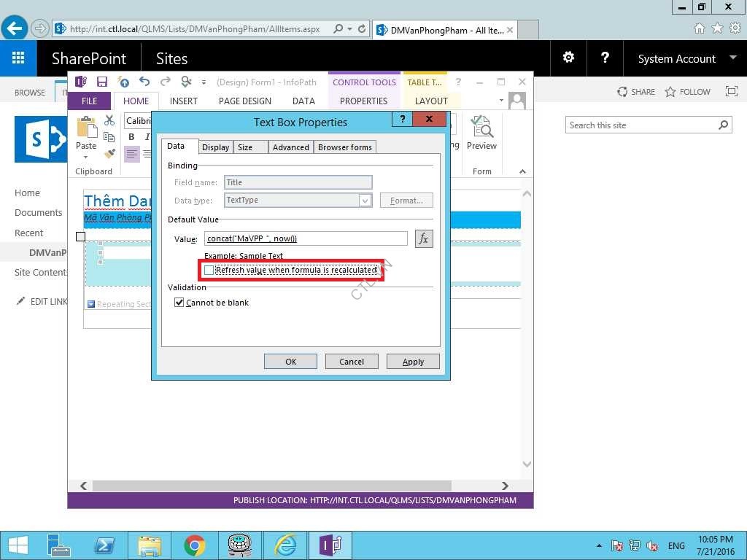Screen dimensions: 747x560
Task: Open the Data type dropdown
Action: 365,201
